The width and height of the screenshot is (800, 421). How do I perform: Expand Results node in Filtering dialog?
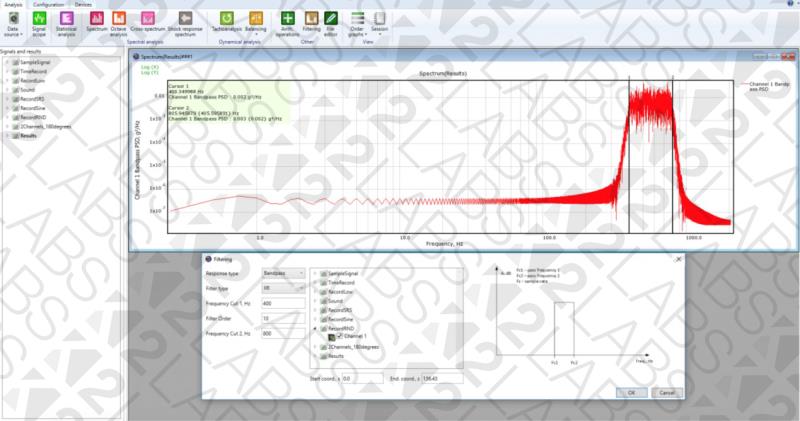315,356
